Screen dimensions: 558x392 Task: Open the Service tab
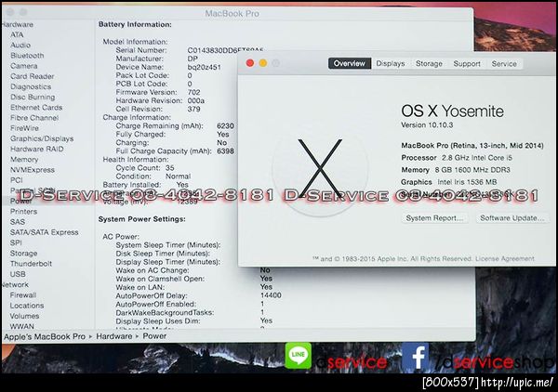(504, 63)
